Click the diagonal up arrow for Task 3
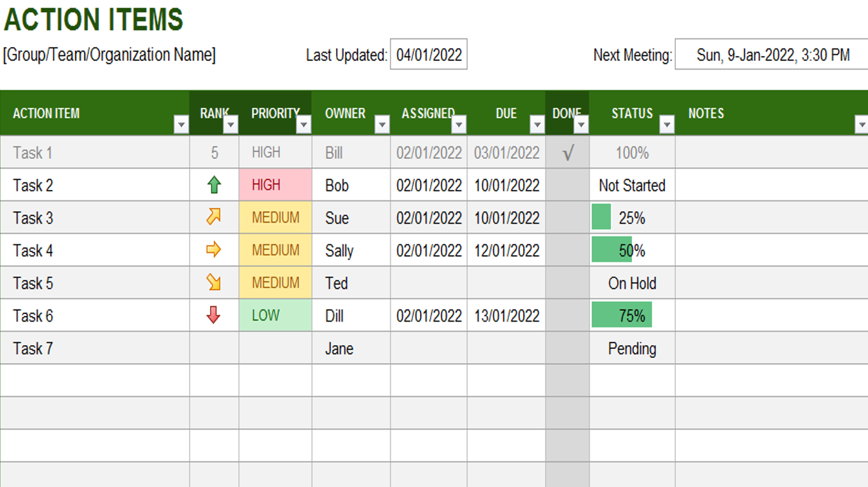Viewport: 868px width, 487px height. [x=214, y=217]
